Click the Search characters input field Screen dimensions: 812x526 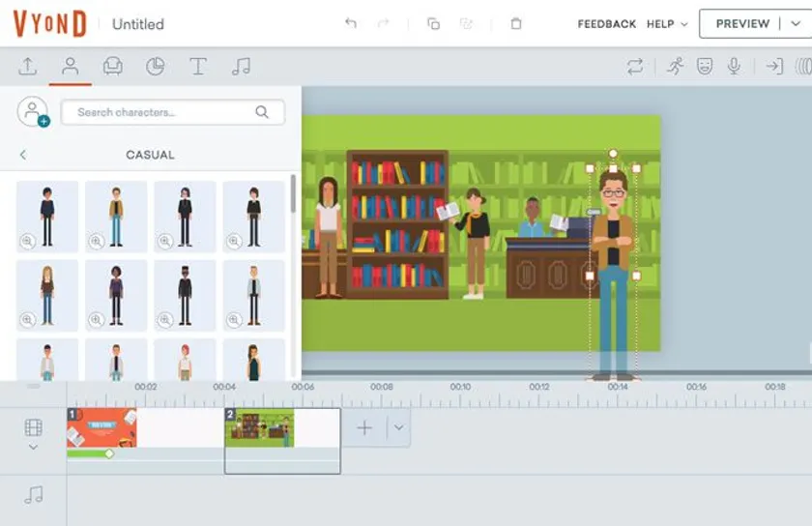(164, 112)
